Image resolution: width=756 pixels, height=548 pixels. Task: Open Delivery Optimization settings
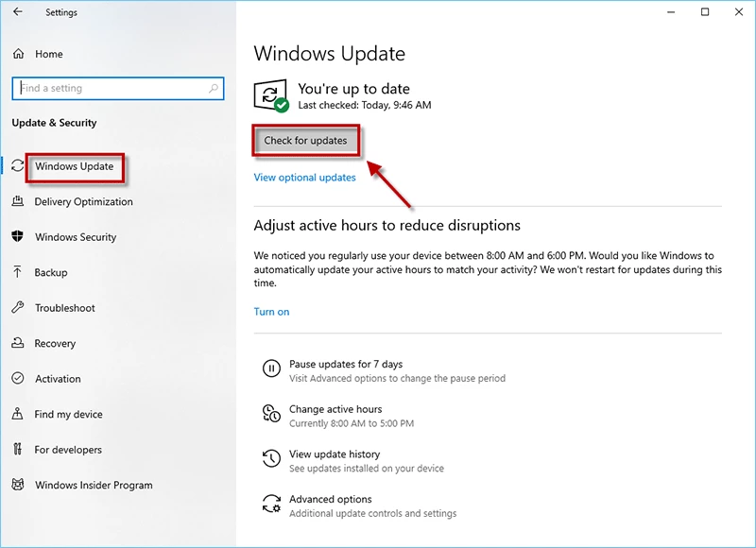(83, 202)
